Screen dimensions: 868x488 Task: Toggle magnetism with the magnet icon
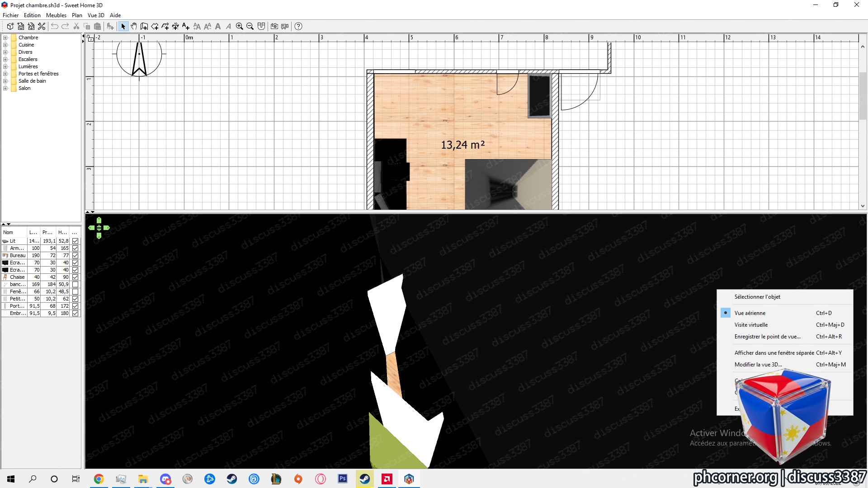point(261,26)
